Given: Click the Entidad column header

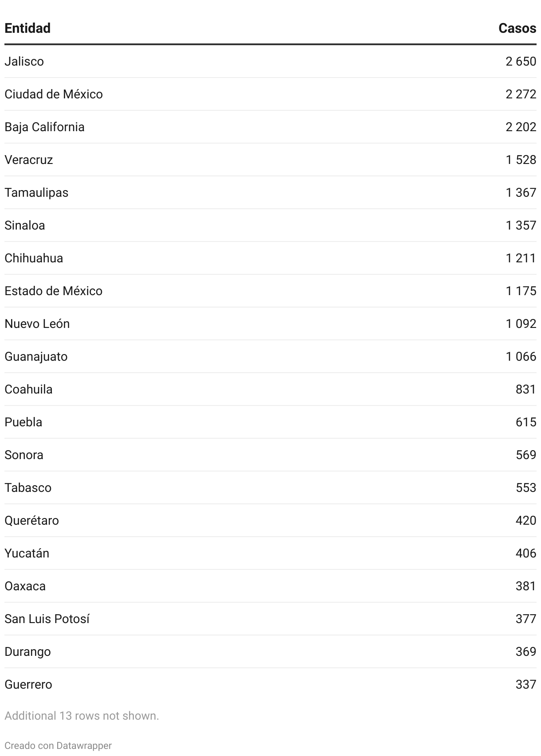Looking at the screenshot, I should click(x=27, y=28).
